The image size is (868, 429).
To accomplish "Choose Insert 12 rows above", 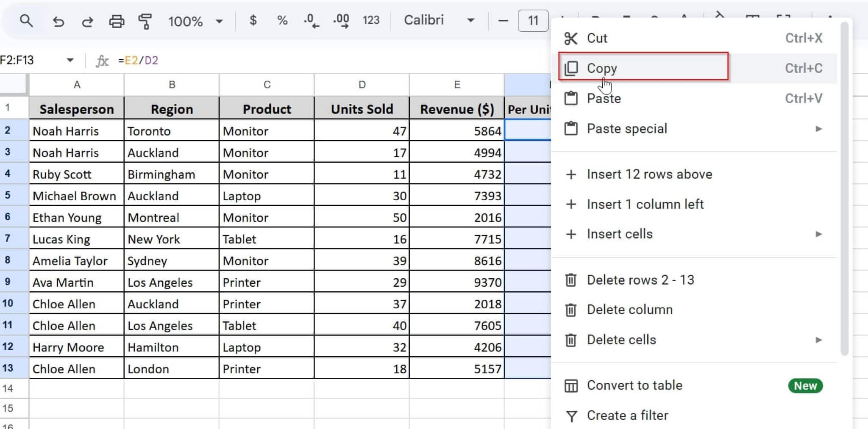I will pyautogui.click(x=649, y=174).
